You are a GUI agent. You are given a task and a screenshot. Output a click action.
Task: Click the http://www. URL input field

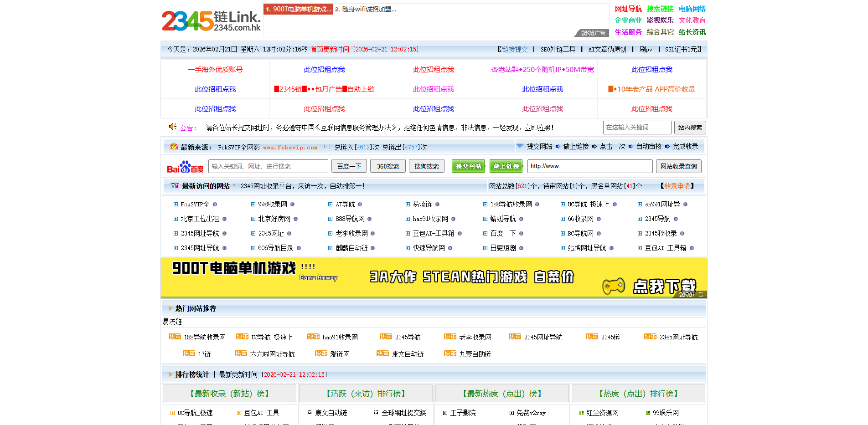(589, 166)
